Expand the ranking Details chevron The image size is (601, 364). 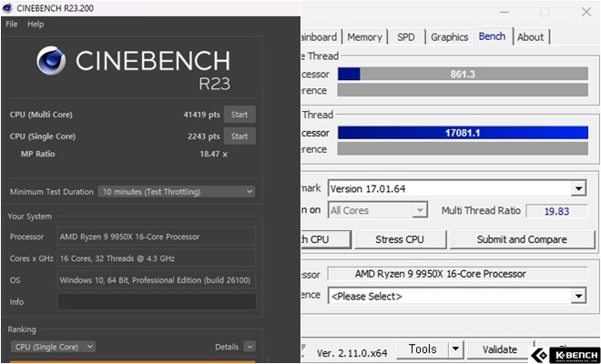[250, 347]
